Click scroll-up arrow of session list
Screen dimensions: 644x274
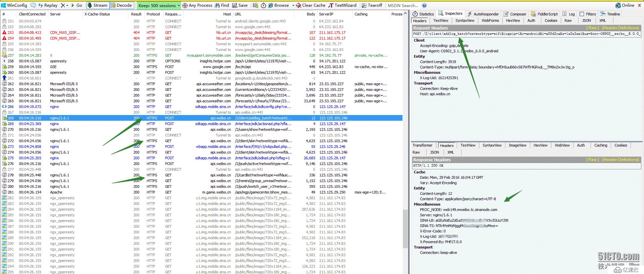pyautogui.click(x=405, y=14)
